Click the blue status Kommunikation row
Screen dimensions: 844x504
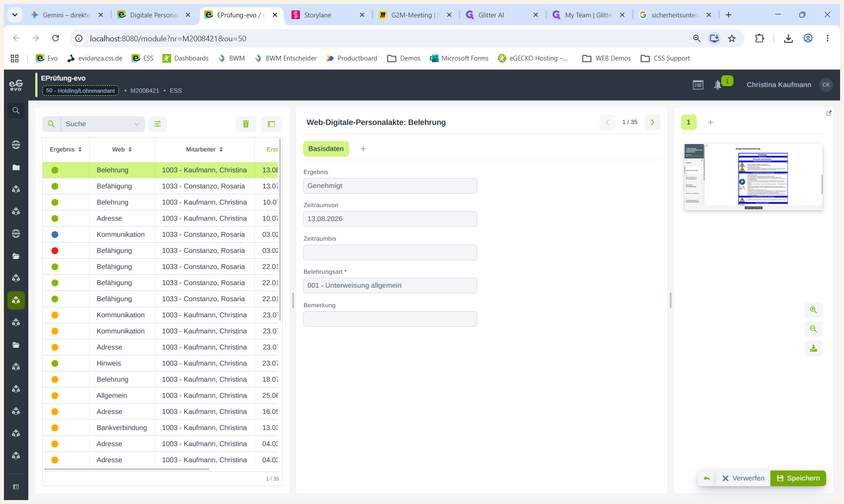160,235
